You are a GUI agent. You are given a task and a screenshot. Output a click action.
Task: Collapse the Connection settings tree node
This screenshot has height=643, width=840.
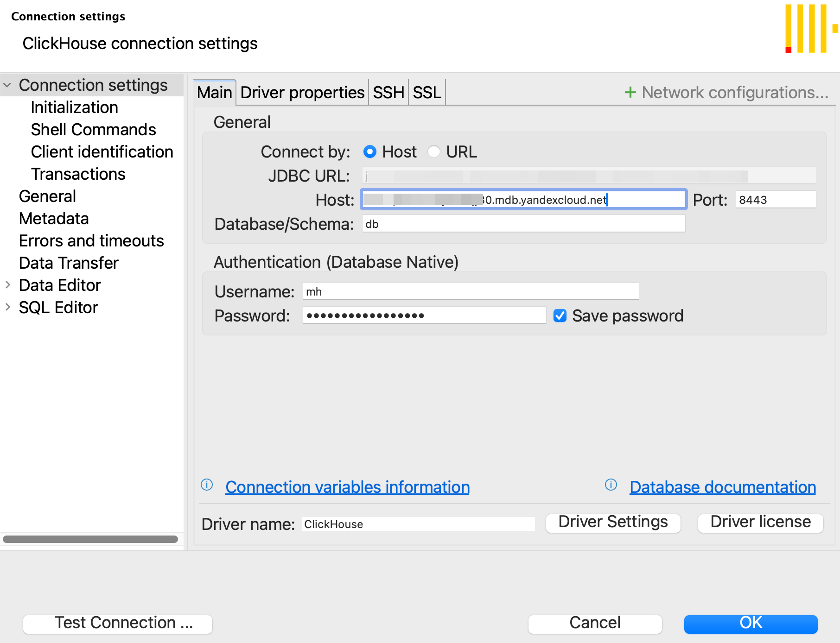(x=7, y=85)
